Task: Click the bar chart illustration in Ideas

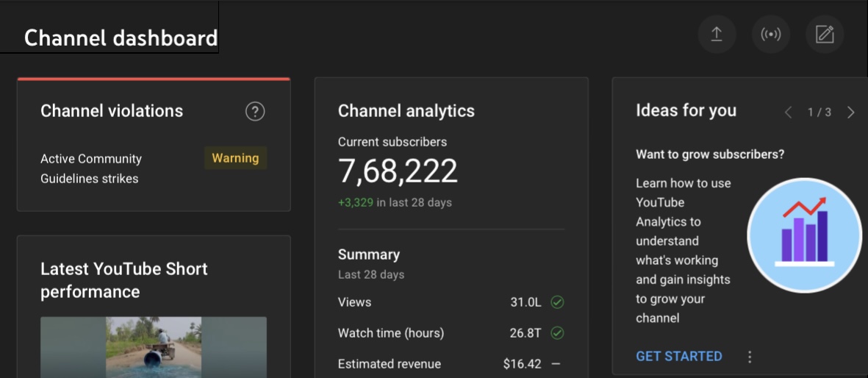Action: tap(804, 235)
